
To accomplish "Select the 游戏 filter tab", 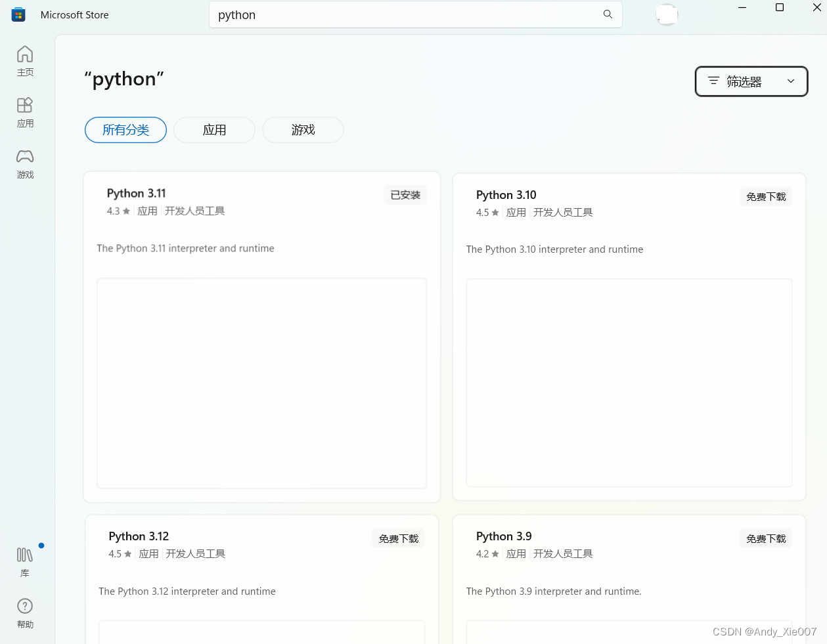I will [x=303, y=130].
